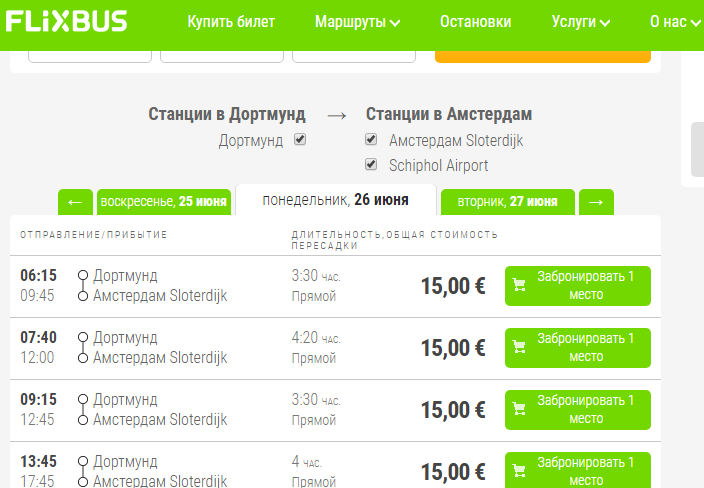Switch to воскресенье, 25 июня tab
Image resolution: width=704 pixels, height=488 pixels.
pyautogui.click(x=164, y=202)
